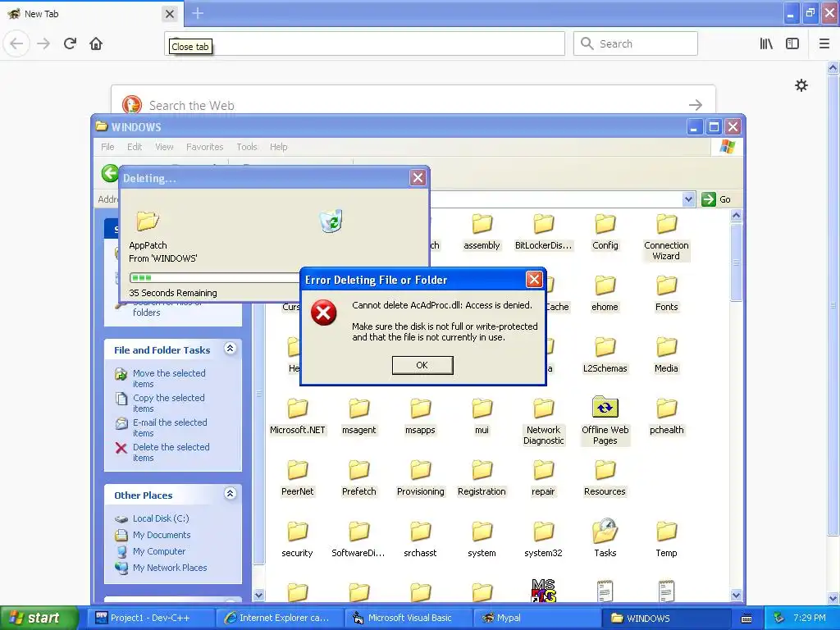840x630 pixels.
Task: Open the BitLockerDis... folder
Action: [543, 232]
